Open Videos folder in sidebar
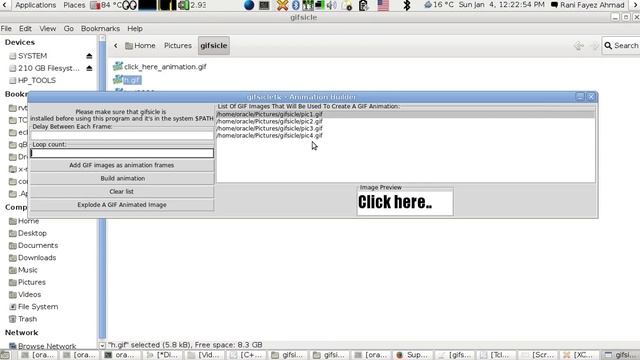Viewport: 640px width, 360px height. [x=25, y=294]
